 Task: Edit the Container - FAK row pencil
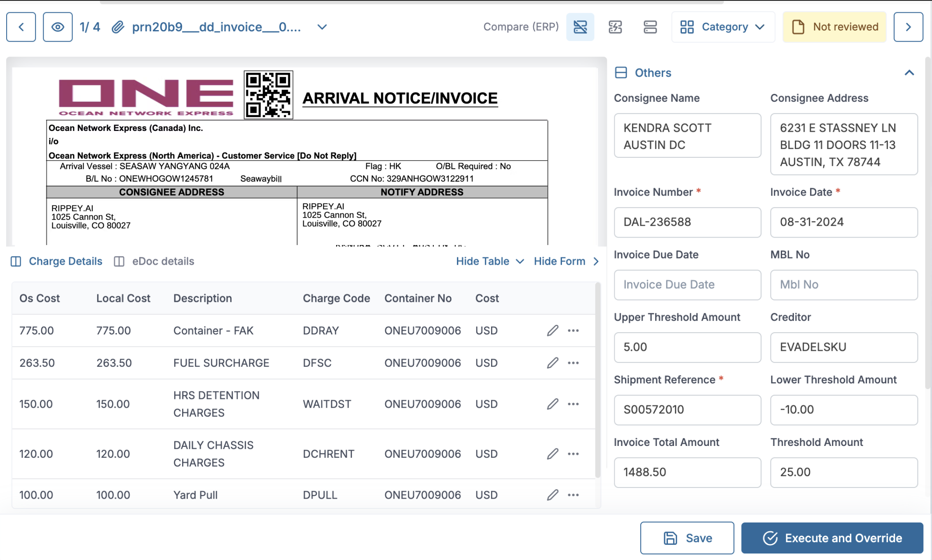click(x=553, y=331)
